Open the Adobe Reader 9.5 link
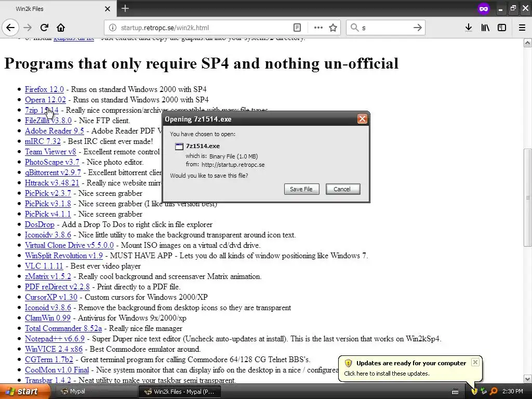The width and height of the screenshot is (532, 399). [54, 131]
